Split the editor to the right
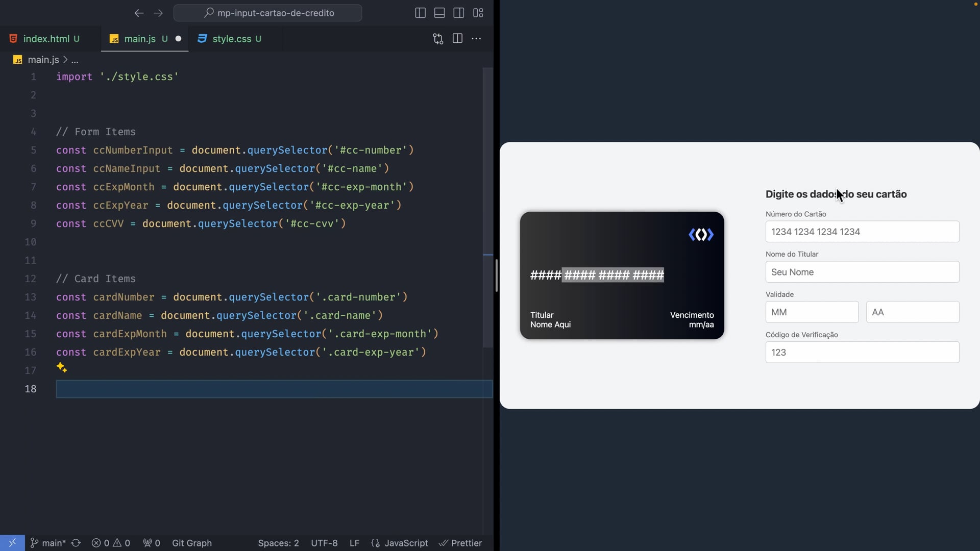The width and height of the screenshot is (980, 551). click(x=457, y=39)
